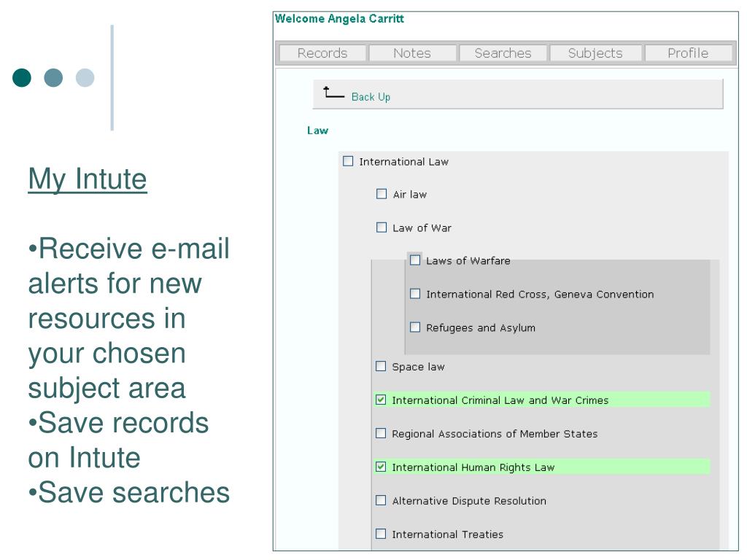
Task: Click the International Law label
Action: tap(404, 162)
